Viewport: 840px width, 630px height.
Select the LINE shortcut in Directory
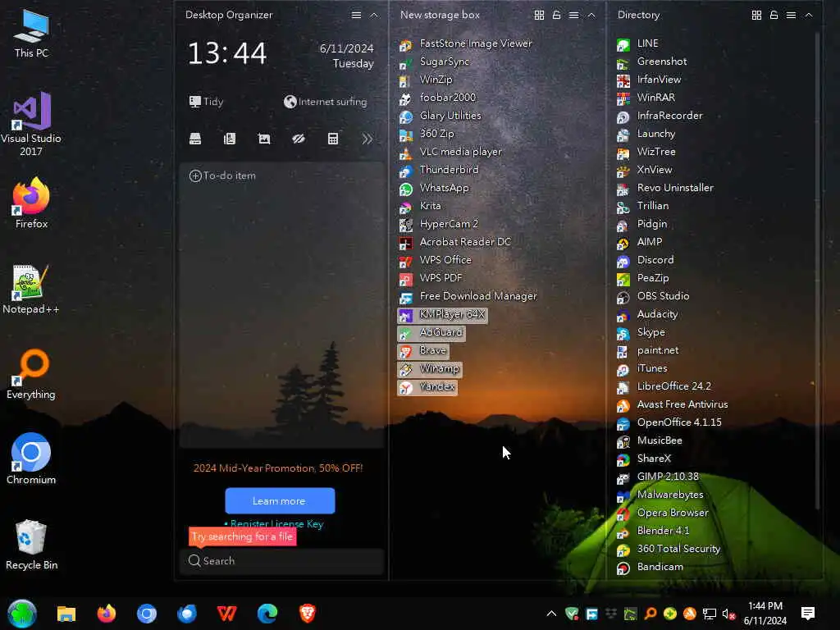tap(637, 44)
